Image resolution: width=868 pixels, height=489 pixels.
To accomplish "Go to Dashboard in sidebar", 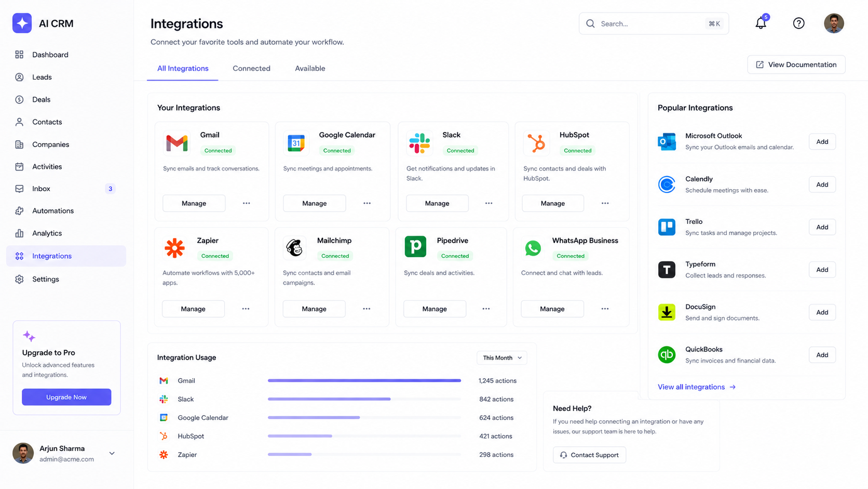I will (x=66, y=55).
